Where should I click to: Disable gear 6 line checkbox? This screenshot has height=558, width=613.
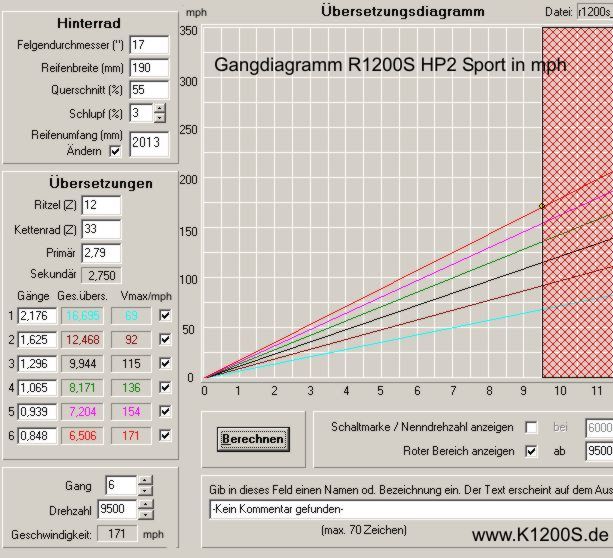pos(165,435)
